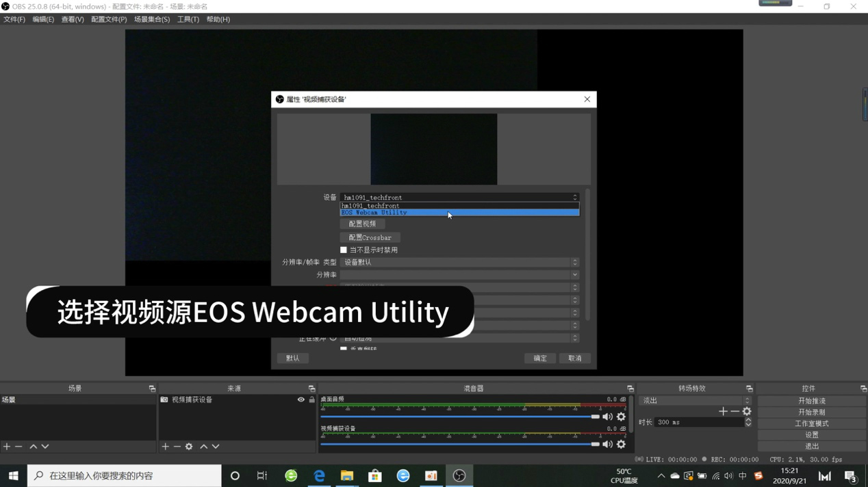Open audio settings gear for 桌面音频

(x=621, y=417)
